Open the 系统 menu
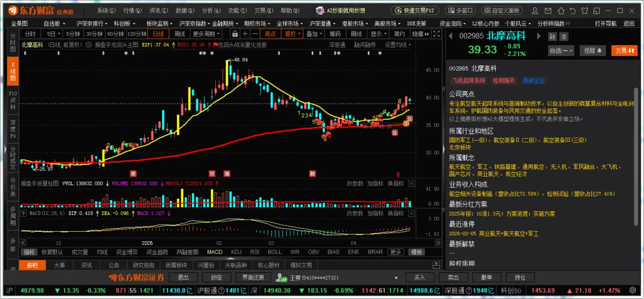 point(106,10)
